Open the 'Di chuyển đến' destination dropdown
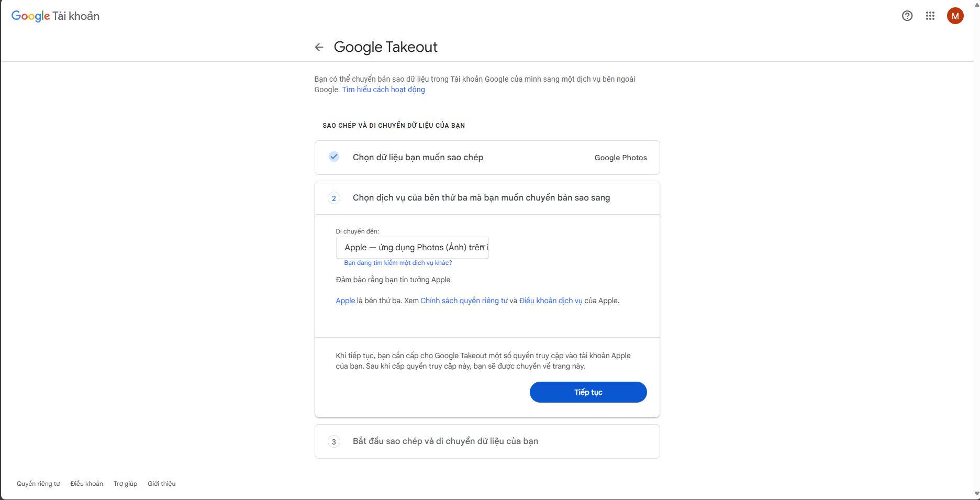980x500 pixels. (x=413, y=248)
